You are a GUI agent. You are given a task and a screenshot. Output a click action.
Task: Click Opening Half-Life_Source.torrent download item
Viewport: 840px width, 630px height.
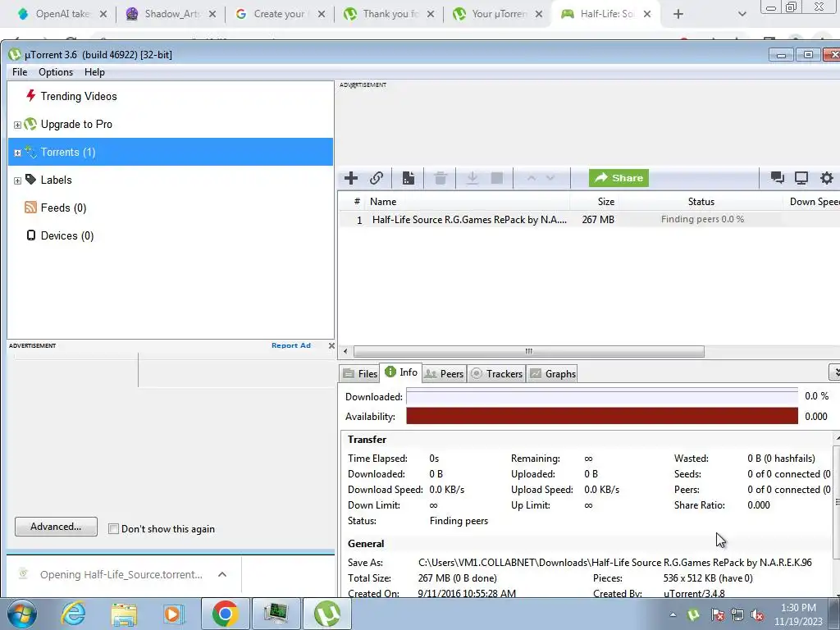(121, 574)
